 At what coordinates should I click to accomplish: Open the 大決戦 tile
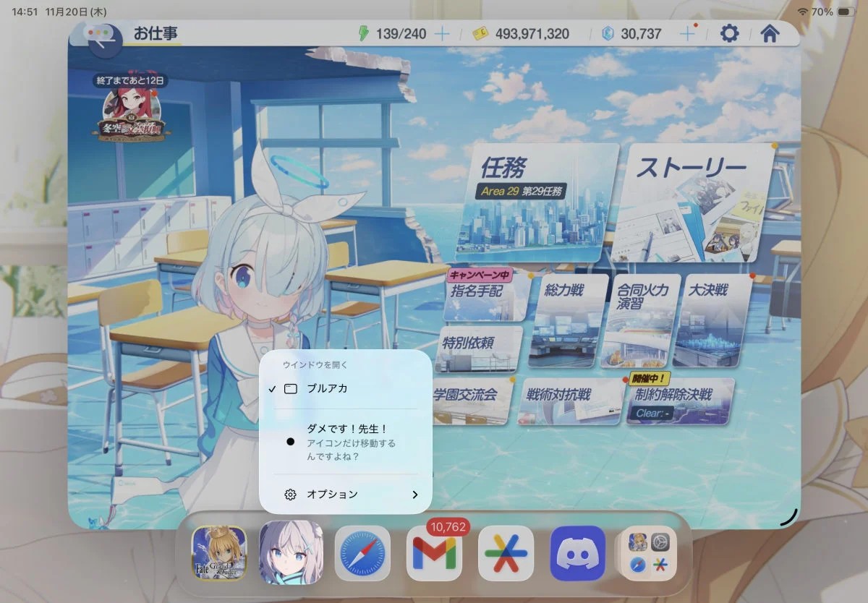coord(712,320)
